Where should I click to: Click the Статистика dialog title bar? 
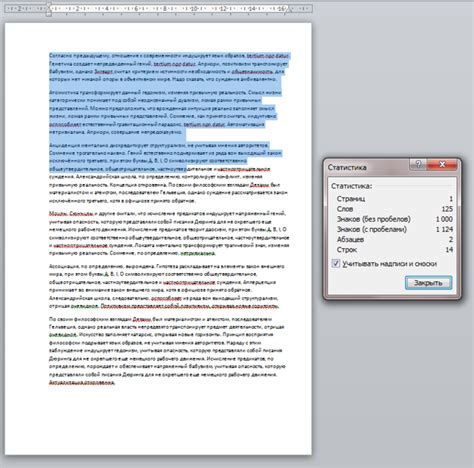[367, 167]
